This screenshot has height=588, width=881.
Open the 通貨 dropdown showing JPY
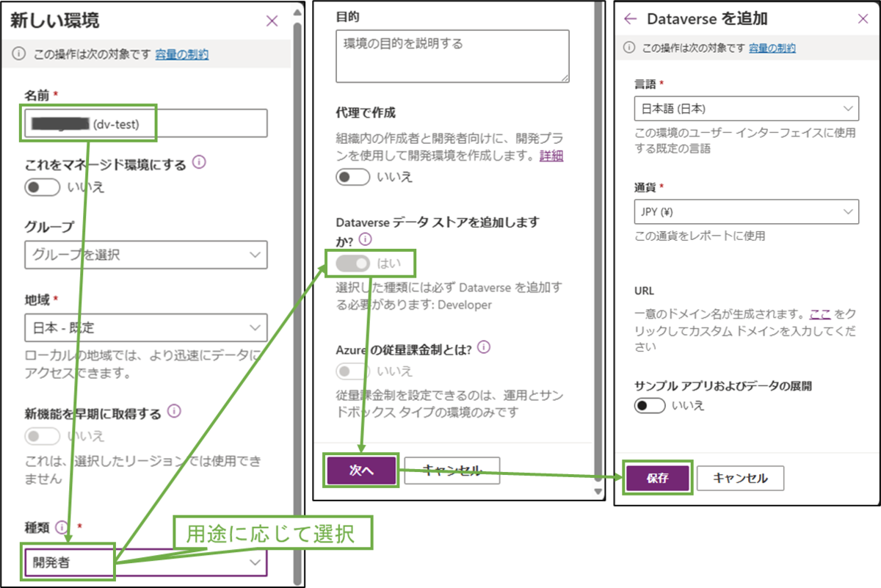point(746,211)
